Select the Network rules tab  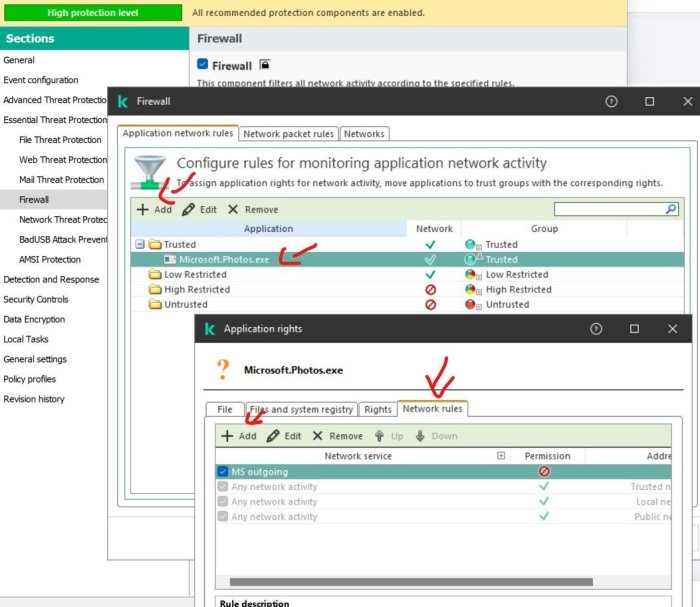433,408
